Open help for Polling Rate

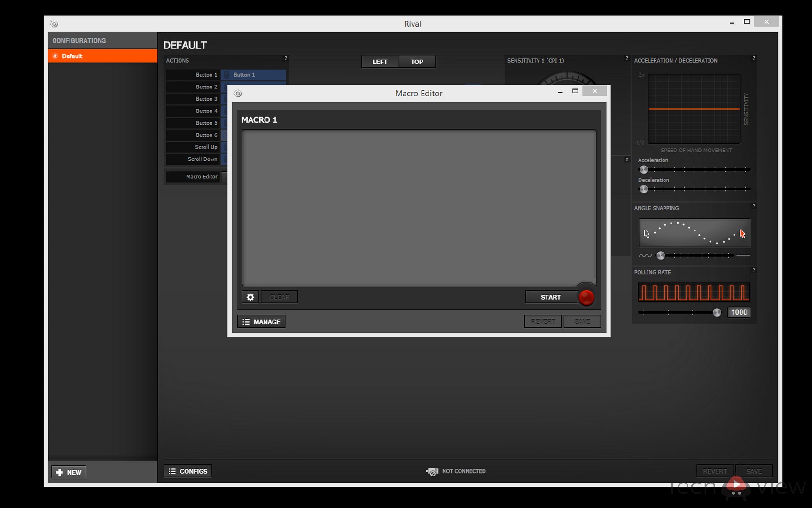pyautogui.click(x=754, y=270)
